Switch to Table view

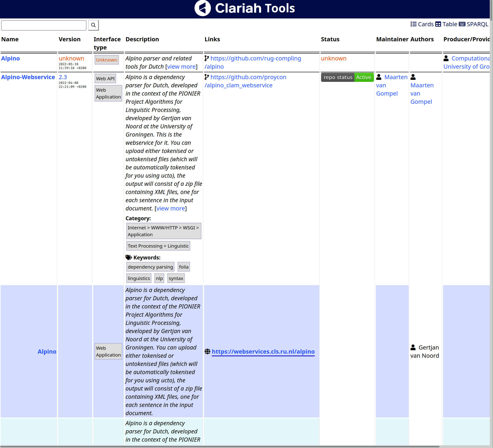(449, 24)
